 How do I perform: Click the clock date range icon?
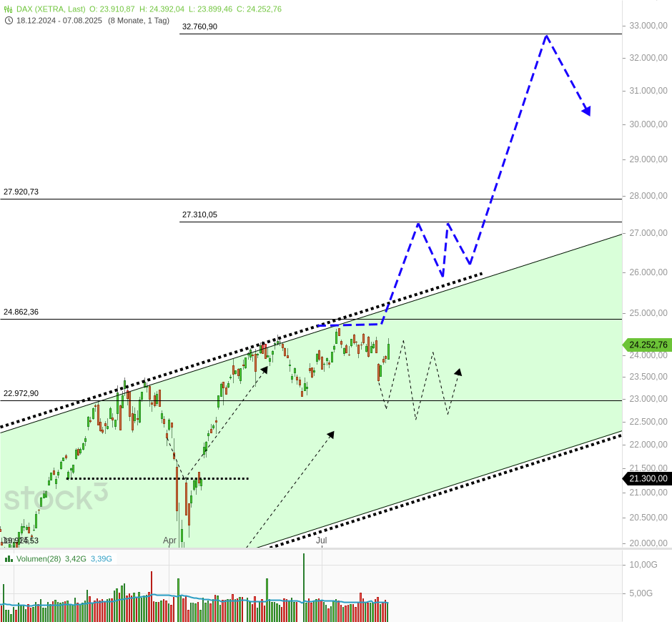pos(8,21)
